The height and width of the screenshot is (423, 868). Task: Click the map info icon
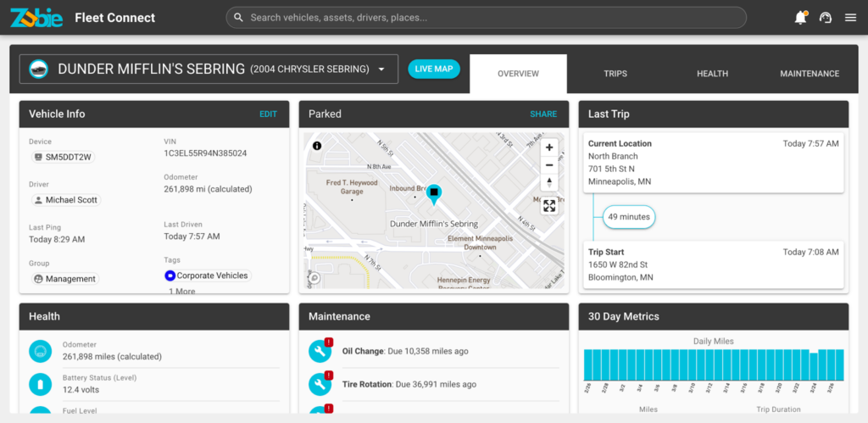click(317, 146)
